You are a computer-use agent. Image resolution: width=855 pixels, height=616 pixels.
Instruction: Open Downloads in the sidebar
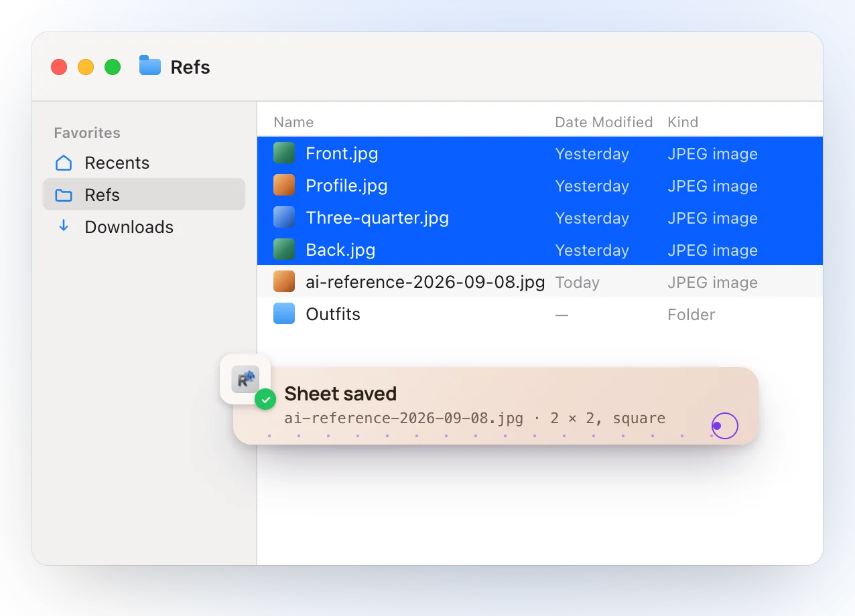point(144,227)
